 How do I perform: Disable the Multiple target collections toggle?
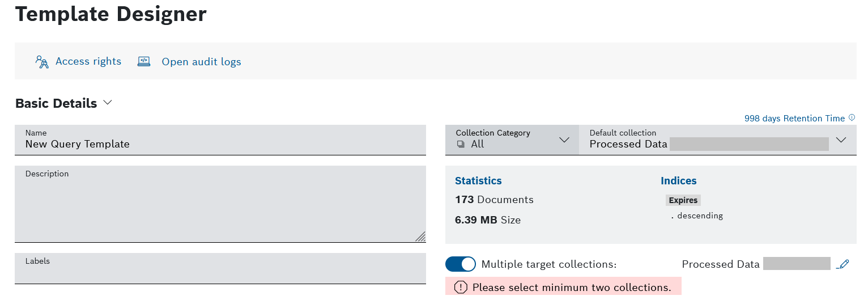tap(460, 264)
